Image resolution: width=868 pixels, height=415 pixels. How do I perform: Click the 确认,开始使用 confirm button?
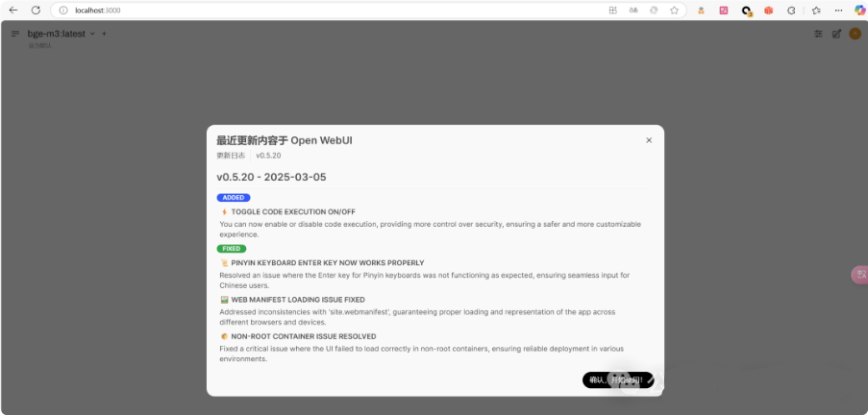(x=618, y=380)
